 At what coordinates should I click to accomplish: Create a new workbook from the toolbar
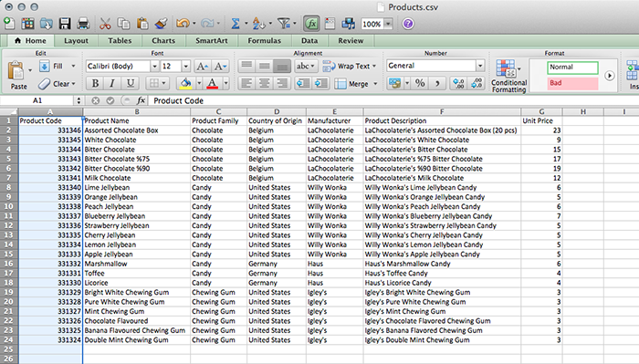9,24
